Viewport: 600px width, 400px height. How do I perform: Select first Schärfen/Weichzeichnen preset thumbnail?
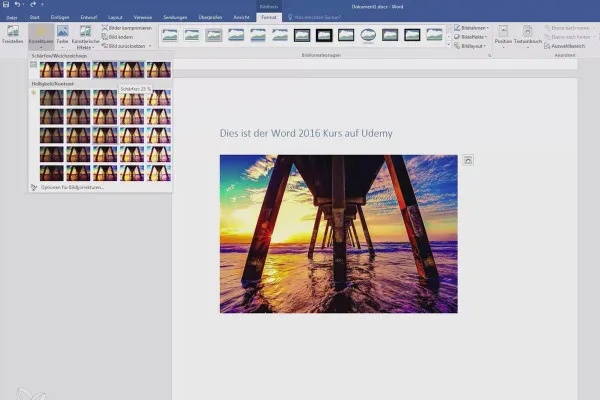[52, 70]
